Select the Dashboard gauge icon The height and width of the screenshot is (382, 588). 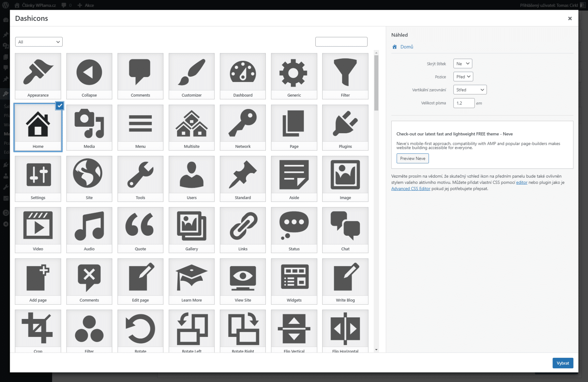[243, 76]
